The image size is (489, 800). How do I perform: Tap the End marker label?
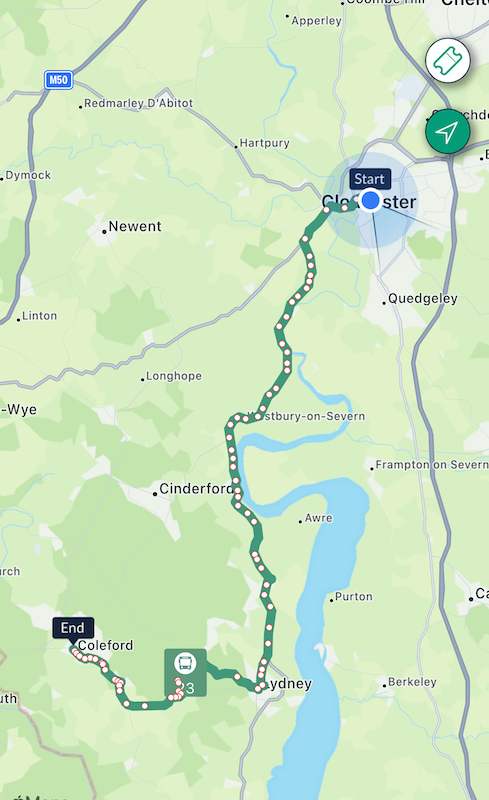[x=73, y=628]
